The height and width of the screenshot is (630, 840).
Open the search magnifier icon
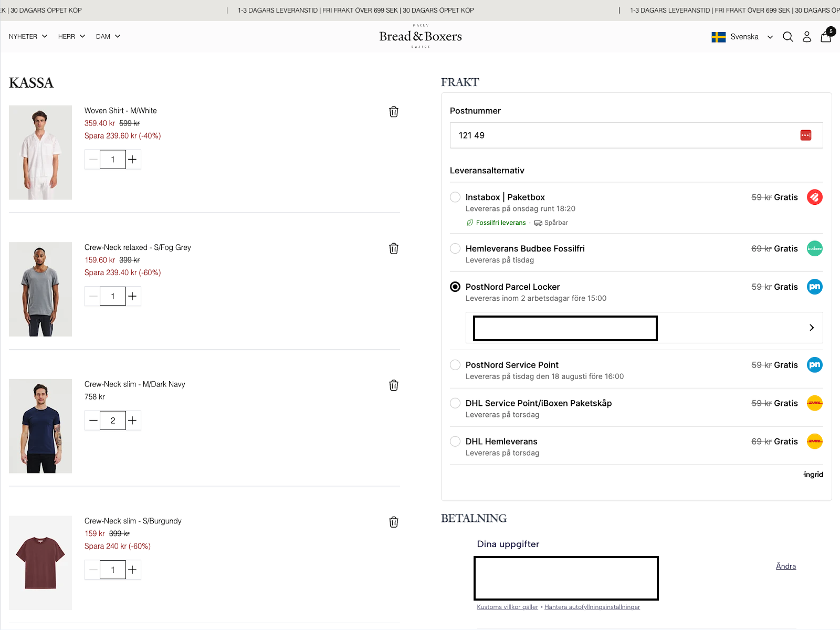(787, 37)
